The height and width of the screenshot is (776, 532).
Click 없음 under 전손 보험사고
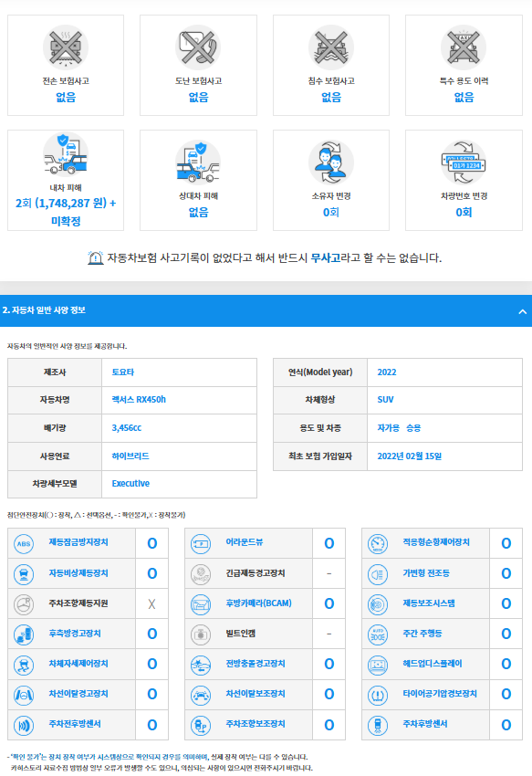(66, 98)
